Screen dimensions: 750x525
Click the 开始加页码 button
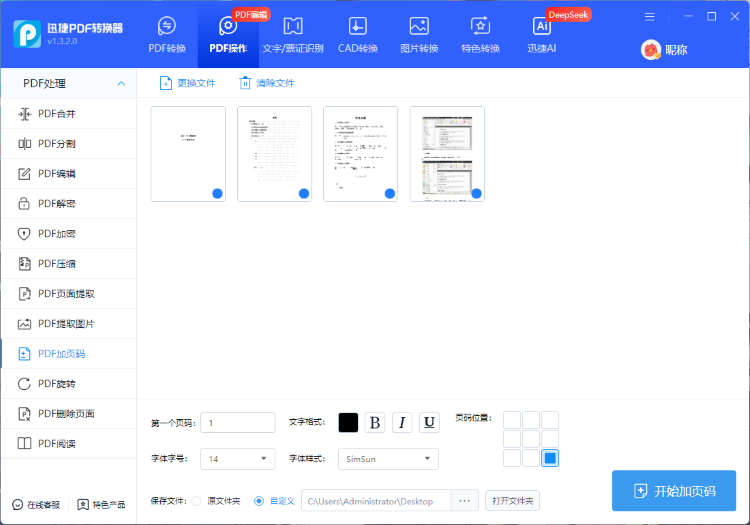tap(674, 491)
